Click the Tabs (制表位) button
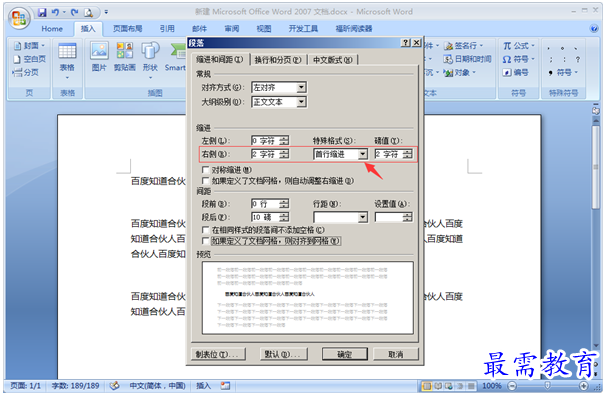Screen dimensions: 605x396 point(218,354)
